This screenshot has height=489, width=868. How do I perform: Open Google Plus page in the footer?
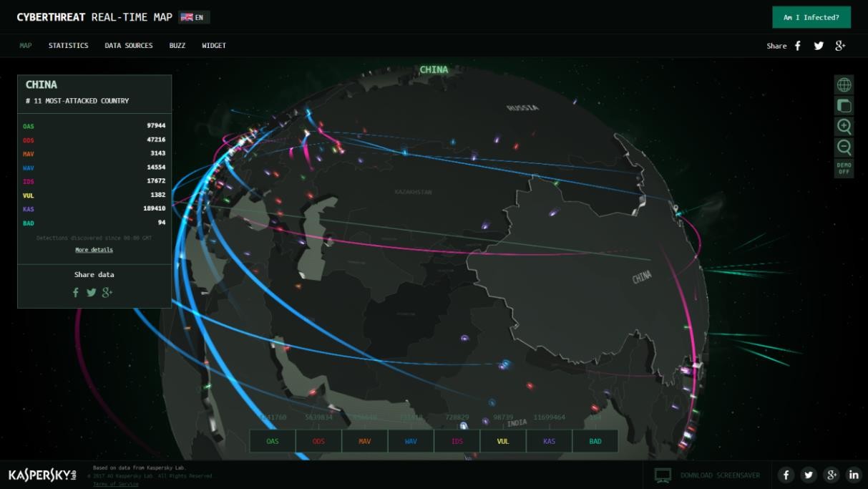click(x=831, y=475)
